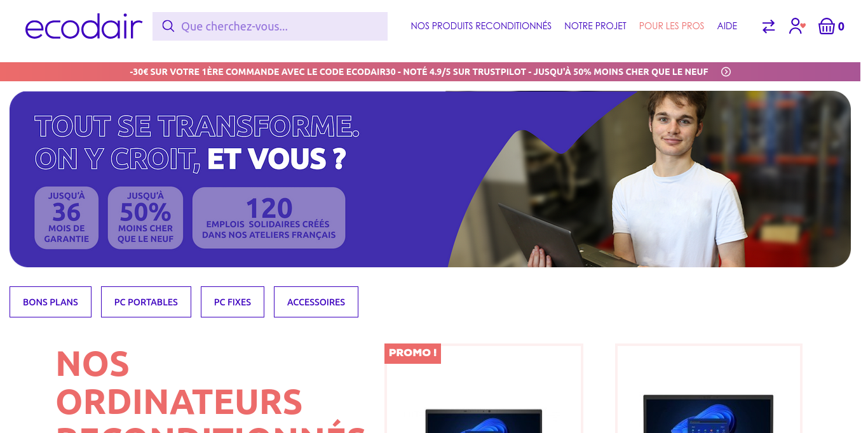Open the user account icon
The image size is (868, 433).
(x=797, y=26)
